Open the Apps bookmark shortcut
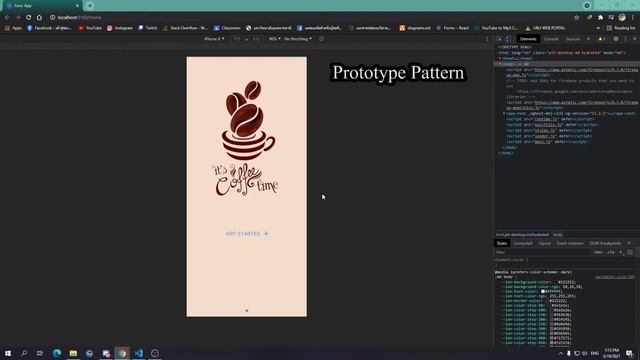 pos(13,28)
